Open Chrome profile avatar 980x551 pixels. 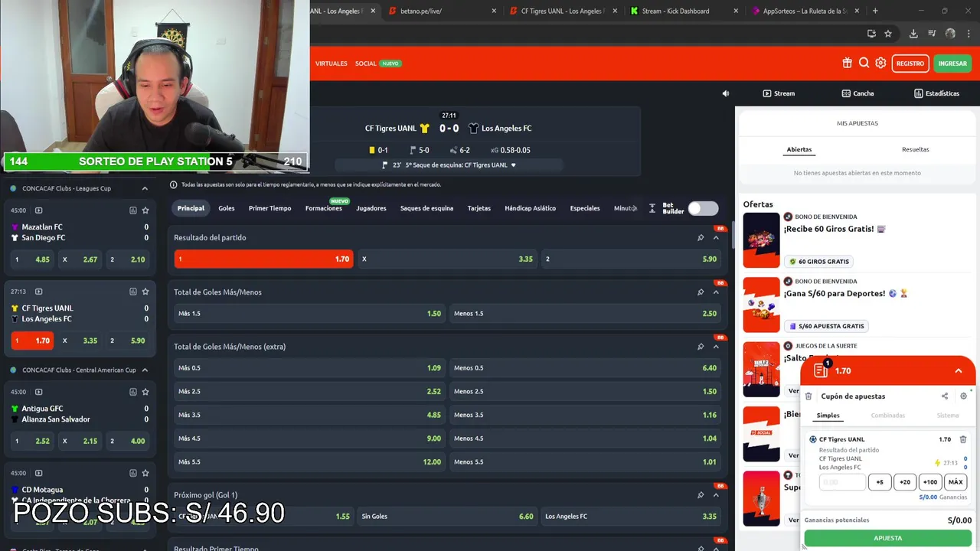950,34
